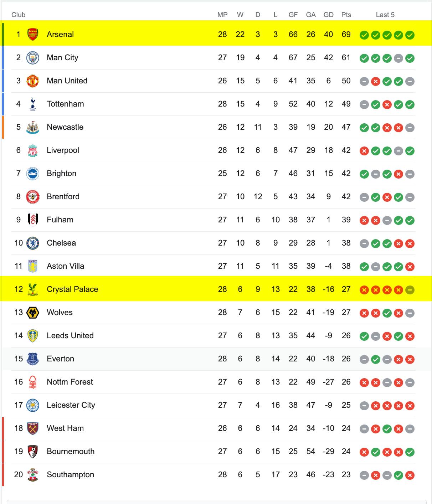
Task: Click the Pts column header
Action: tap(346, 15)
